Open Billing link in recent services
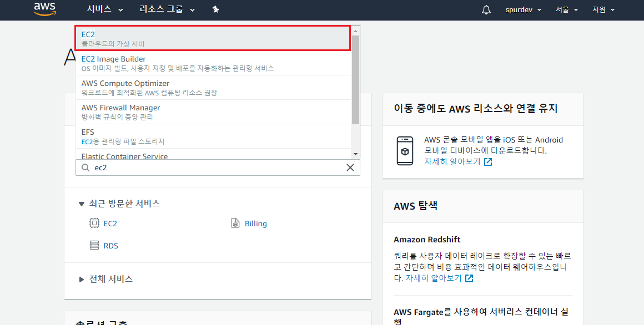644x325 pixels. 255,224
